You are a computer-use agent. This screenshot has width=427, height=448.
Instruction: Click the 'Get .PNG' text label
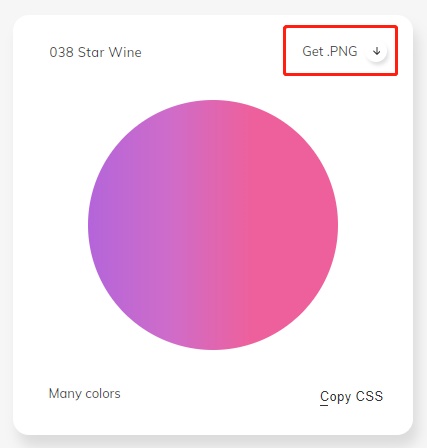pos(330,51)
